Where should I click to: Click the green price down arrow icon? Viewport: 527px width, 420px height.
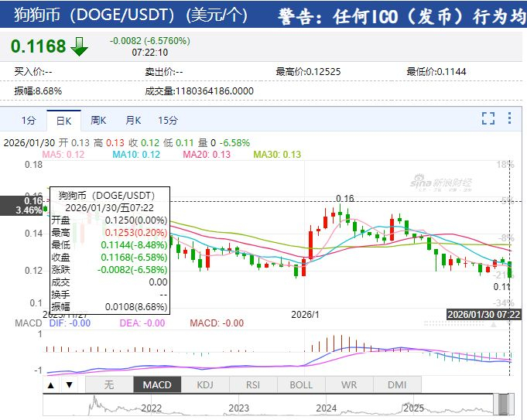point(79,46)
